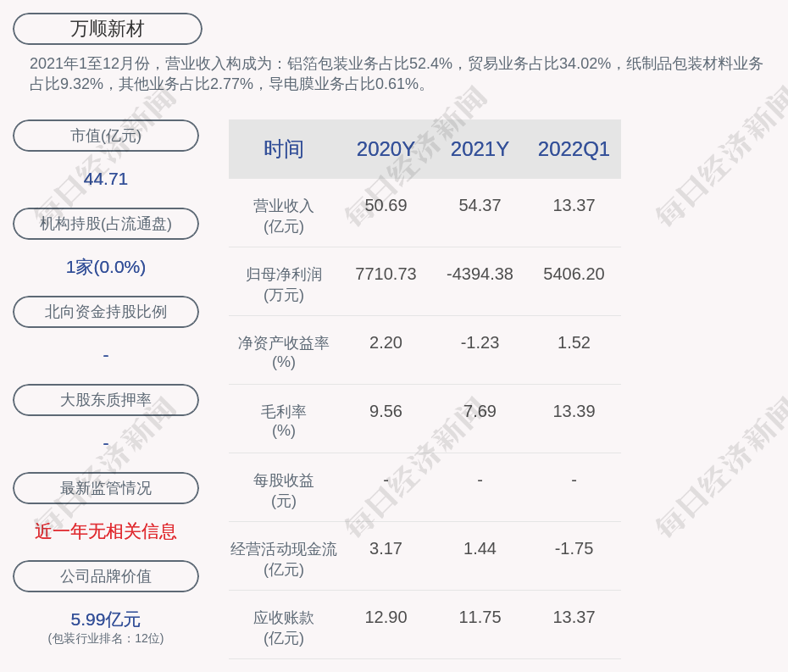Click receivables value 12.90
Image resolution: width=788 pixels, height=672 pixels.
click(386, 617)
